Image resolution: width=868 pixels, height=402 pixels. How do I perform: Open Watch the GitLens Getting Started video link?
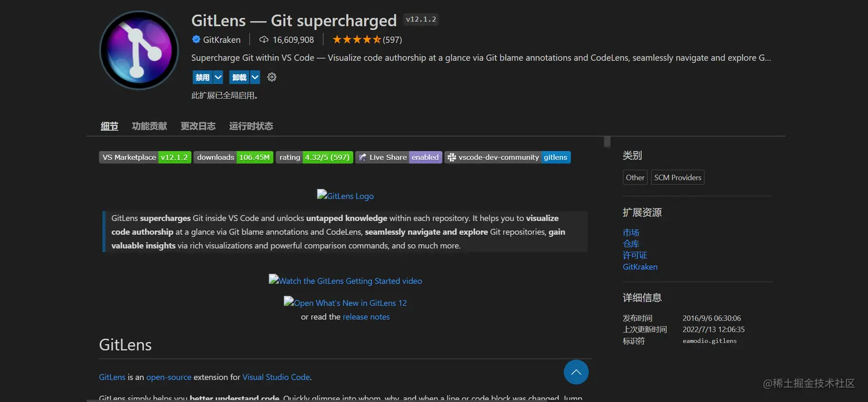pyautogui.click(x=345, y=281)
